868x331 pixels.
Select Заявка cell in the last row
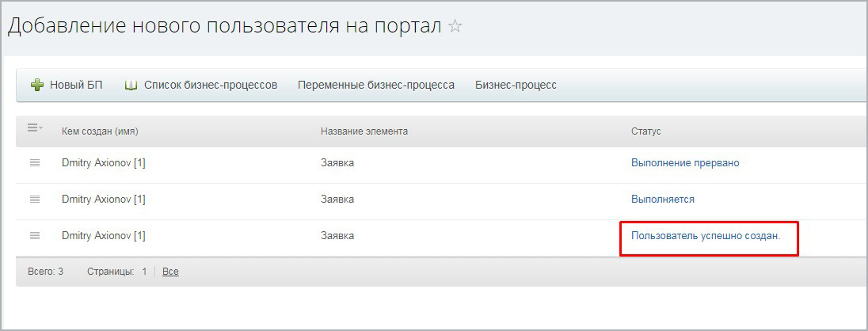tap(337, 236)
